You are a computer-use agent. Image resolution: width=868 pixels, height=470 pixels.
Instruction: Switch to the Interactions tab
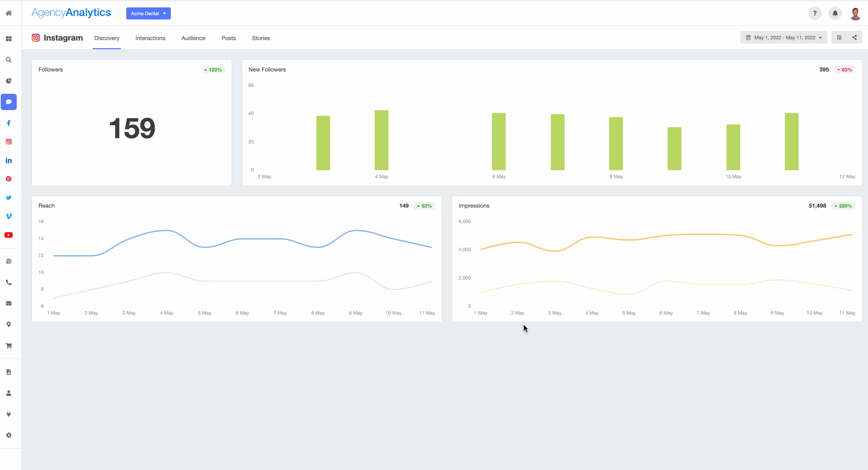[150, 38]
